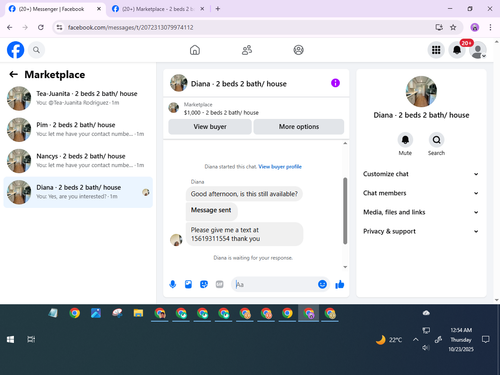Choose a sticker from sticker icon
500x375 pixels.
204,284
